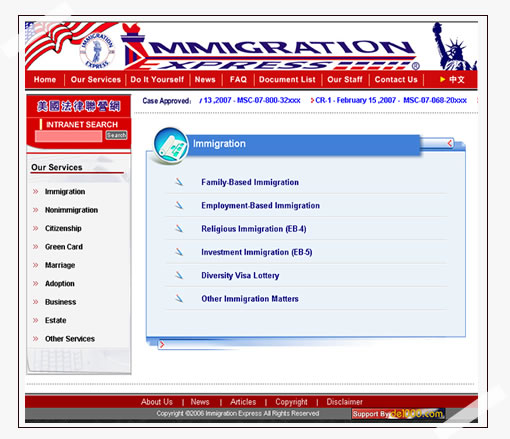Click the Statue of Liberty image in header
The width and height of the screenshot is (510, 439).
click(454, 46)
